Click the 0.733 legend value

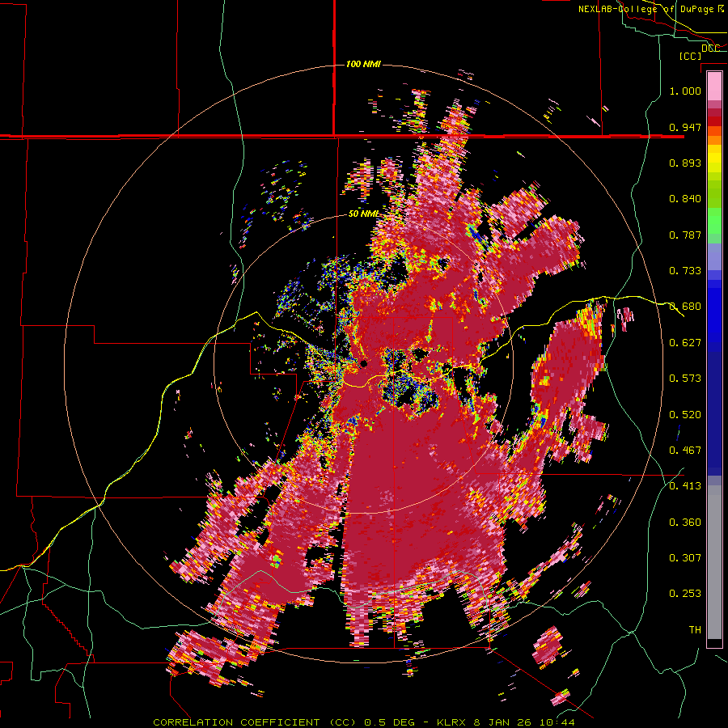point(685,271)
